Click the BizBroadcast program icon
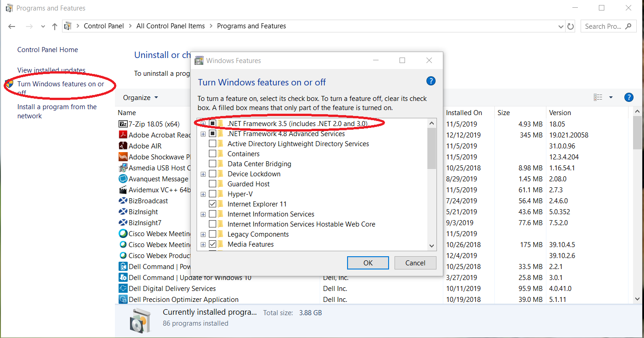This screenshot has height=338, width=644. tap(123, 201)
